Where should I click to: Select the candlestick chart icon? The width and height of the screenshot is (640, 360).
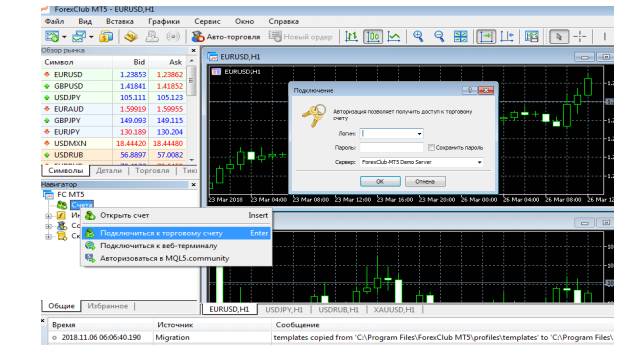point(373,37)
